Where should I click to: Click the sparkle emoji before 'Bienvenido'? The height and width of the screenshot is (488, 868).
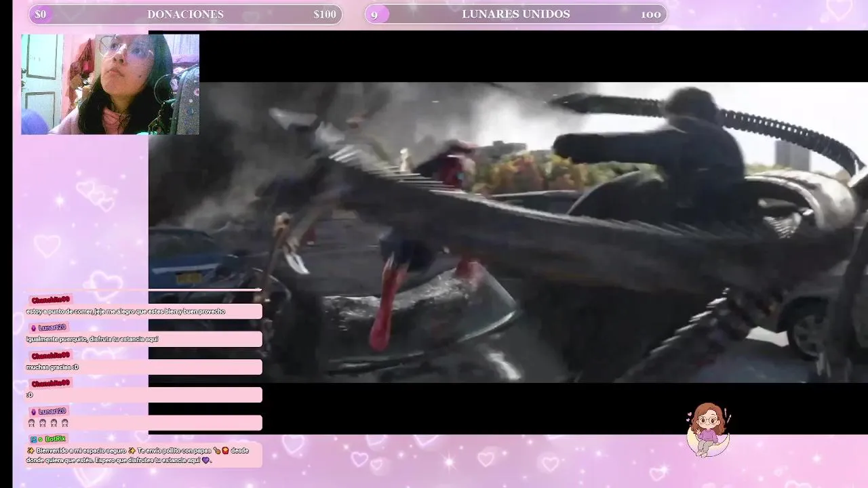(31, 451)
